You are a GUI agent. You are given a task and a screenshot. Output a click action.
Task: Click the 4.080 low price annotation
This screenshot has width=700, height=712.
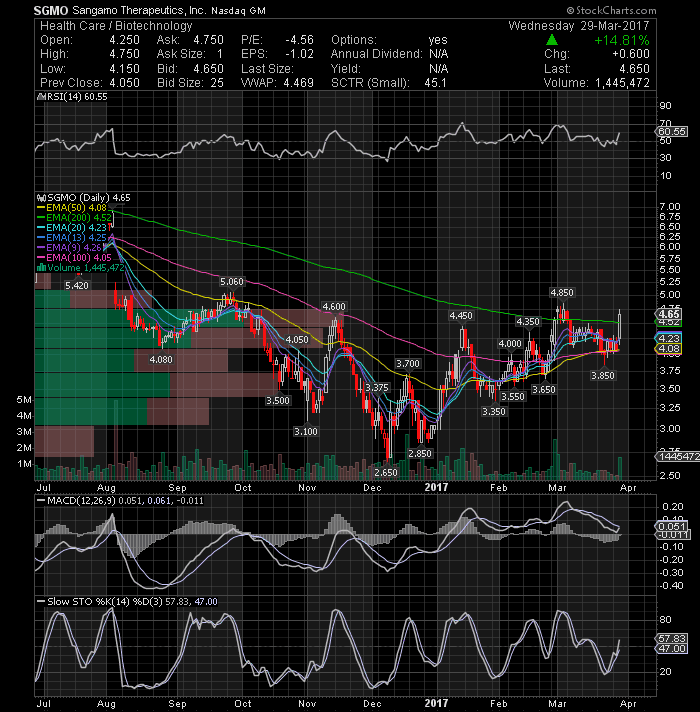tap(161, 360)
